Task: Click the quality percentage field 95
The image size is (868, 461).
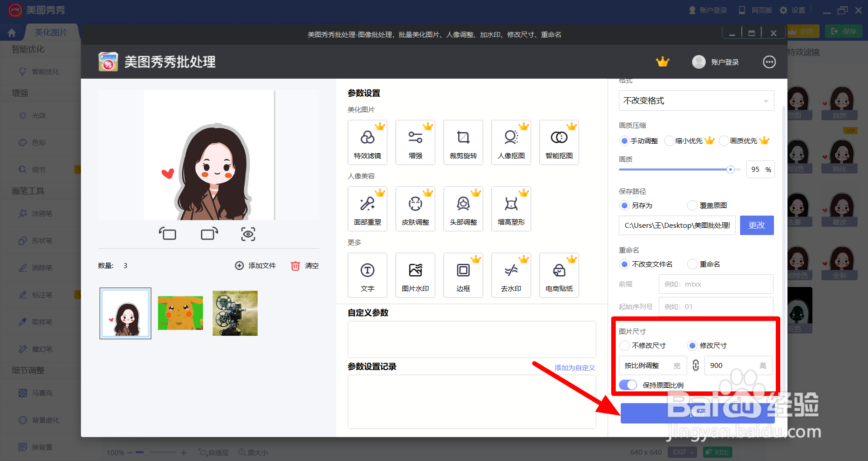Action: click(760, 169)
